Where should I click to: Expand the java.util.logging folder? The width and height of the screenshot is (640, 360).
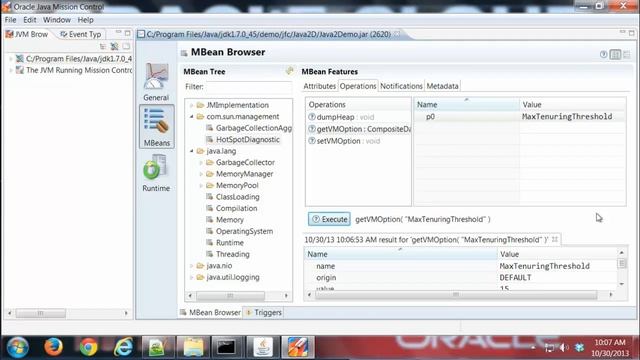(191, 277)
